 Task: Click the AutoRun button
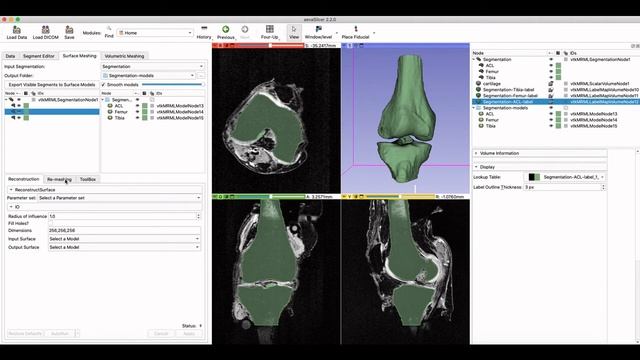pos(60,333)
